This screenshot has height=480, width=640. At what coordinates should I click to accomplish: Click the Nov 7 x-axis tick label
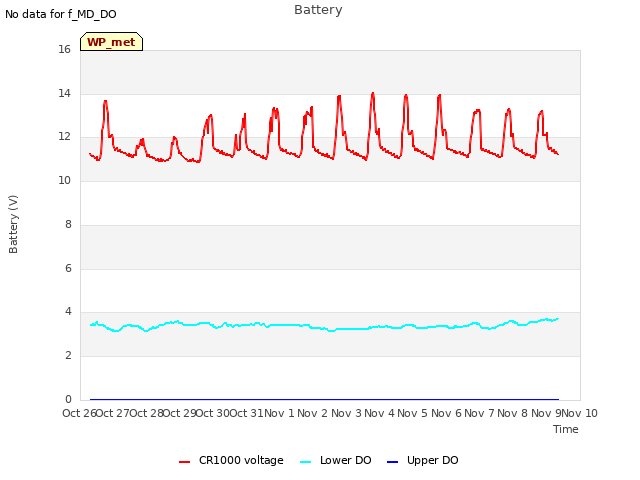tap(479, 413)
